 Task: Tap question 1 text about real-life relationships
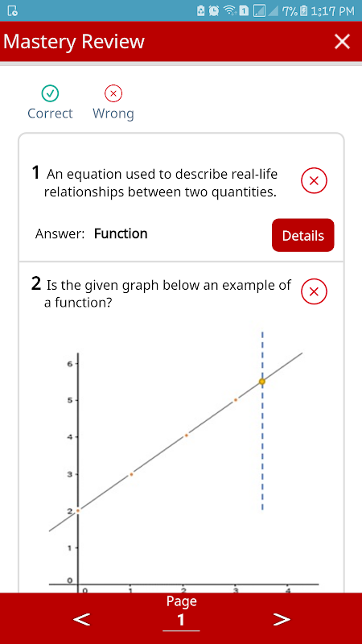[161, 183]
